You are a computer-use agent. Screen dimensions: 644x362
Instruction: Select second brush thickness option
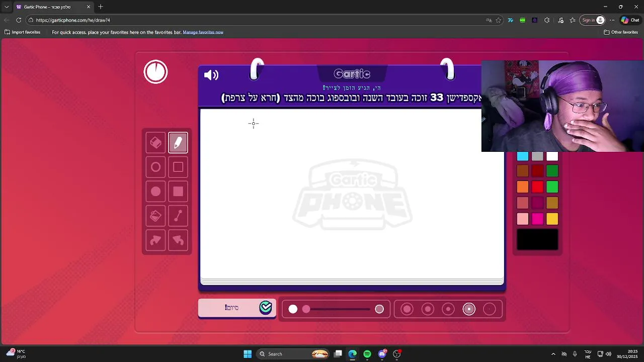428,309
